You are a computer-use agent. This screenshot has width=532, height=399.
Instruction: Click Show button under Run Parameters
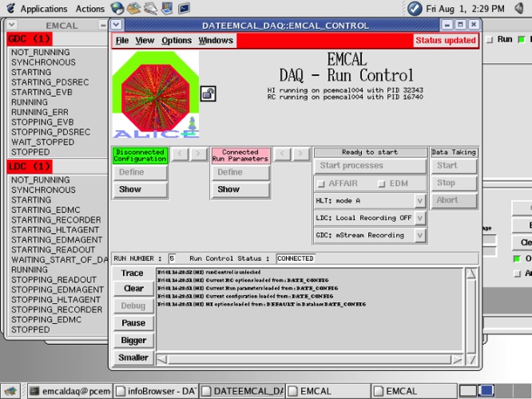tap(240, 189)
